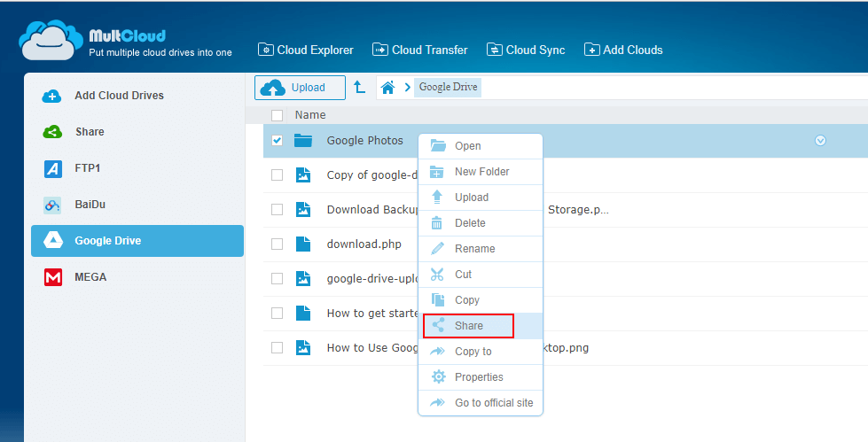Click the download.php file icon
The height and width of the screenshot is (442, 868).
pyautogui.click(x=303, y=244)
